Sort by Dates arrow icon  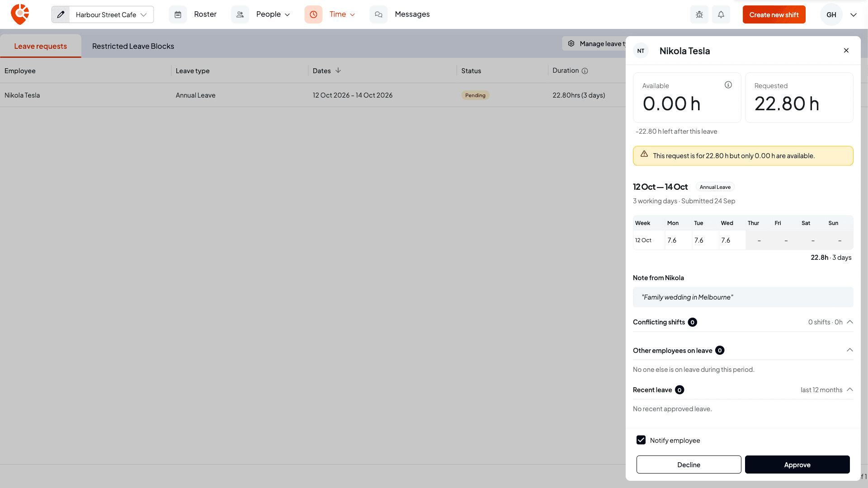click(338, 70)
